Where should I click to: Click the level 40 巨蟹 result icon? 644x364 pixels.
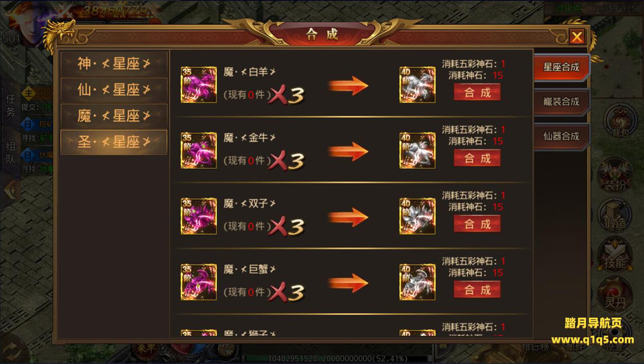pyautogui.click(x=418, y=282)
